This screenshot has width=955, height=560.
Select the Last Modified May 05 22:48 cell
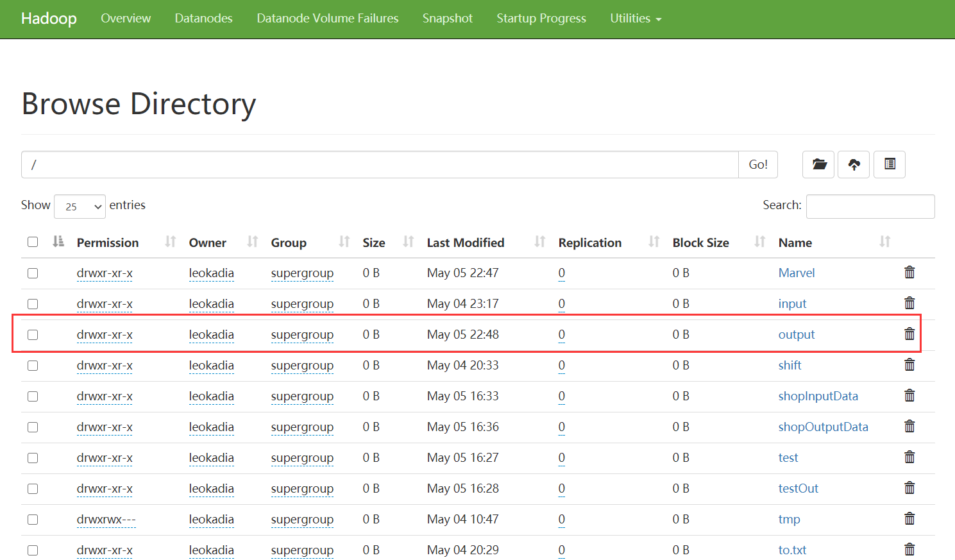[x=463, y=334]
